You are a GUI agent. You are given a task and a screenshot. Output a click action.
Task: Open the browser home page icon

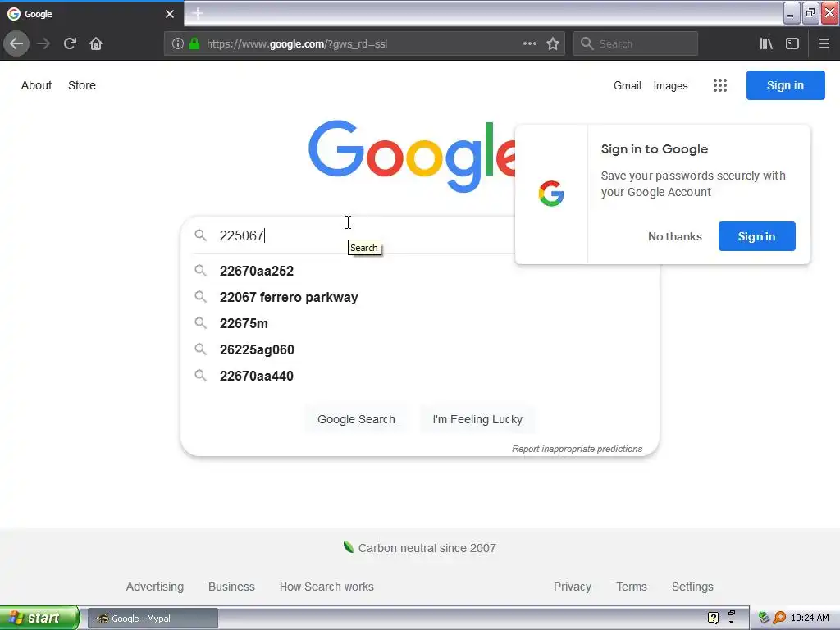96,44
